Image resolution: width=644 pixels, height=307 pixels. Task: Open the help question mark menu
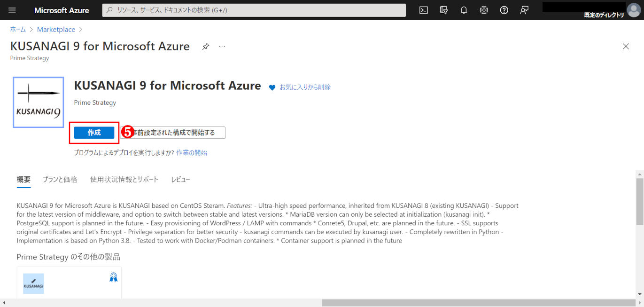tap(504, 10)
